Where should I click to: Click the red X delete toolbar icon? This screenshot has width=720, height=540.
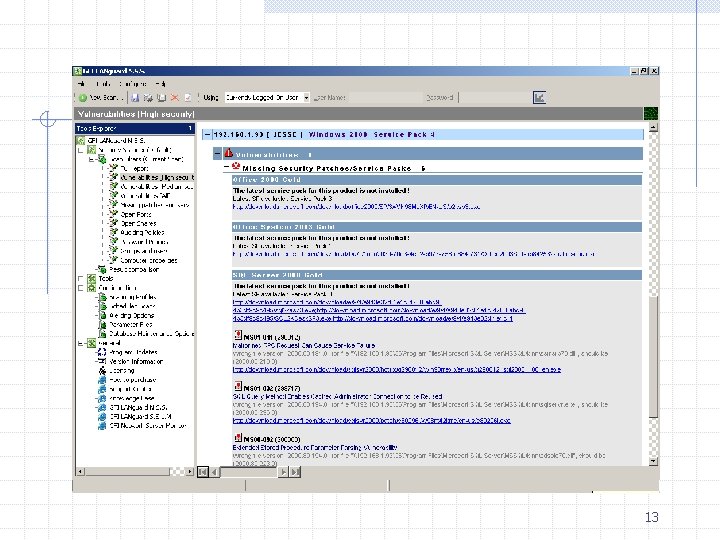tap(174, 97)
